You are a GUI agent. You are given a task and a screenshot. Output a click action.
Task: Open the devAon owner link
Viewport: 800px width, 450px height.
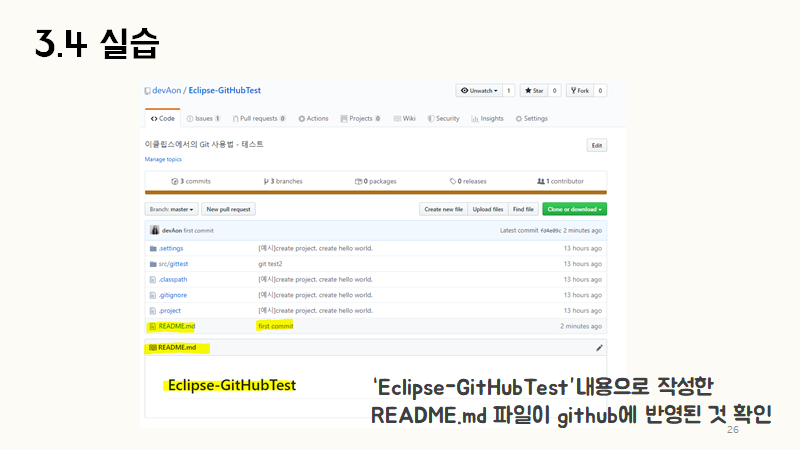pos(166,90)
